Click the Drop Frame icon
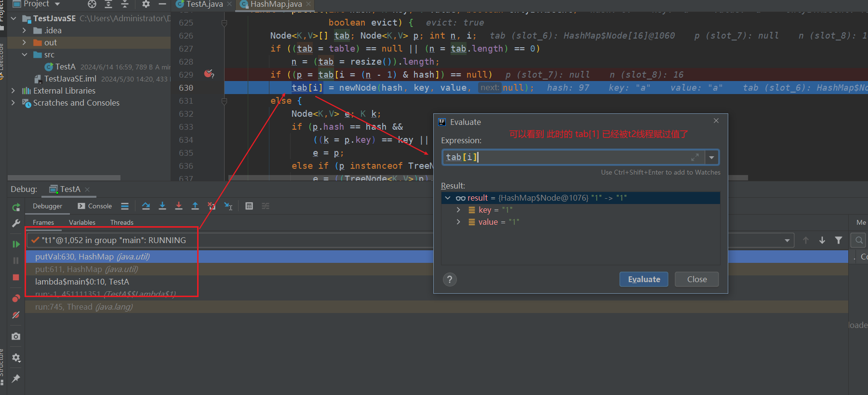This screenshot has width=868, height=395. 212,206
